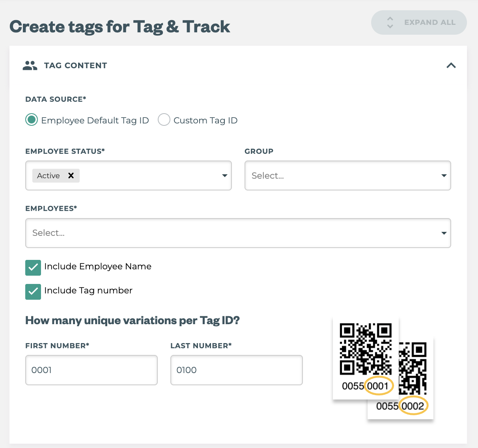Click the front QR code tag image
The image size is (478, 448).
pyautogui.click(x=366, y=349)
